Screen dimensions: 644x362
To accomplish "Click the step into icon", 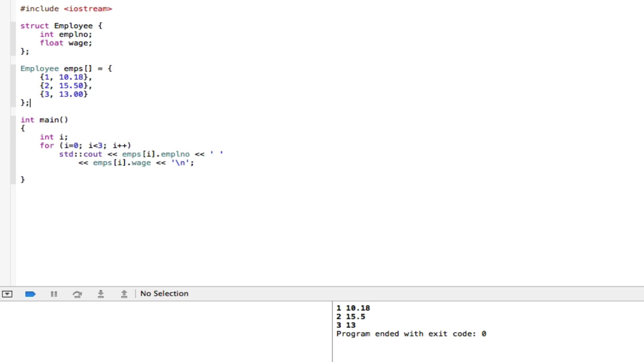I will coord(101,294).
